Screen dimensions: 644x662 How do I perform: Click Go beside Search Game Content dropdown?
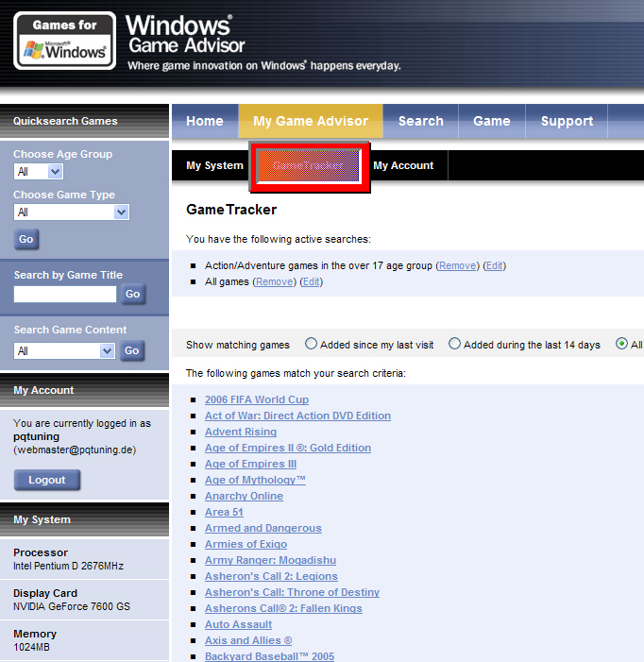(132, 351)
